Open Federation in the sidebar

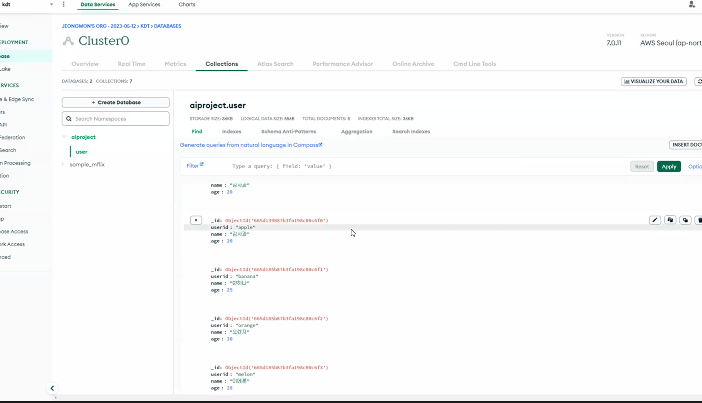click(x=13, y=137)
